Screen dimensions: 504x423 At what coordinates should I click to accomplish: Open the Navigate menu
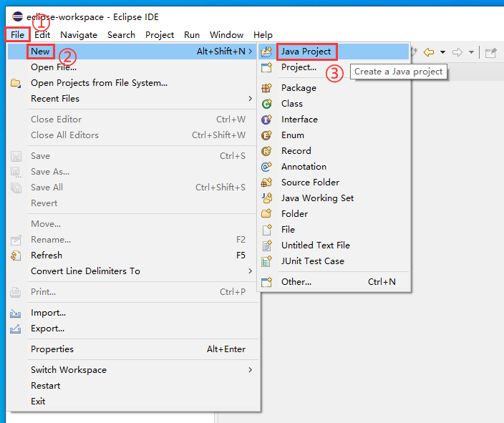click(79, 34)
